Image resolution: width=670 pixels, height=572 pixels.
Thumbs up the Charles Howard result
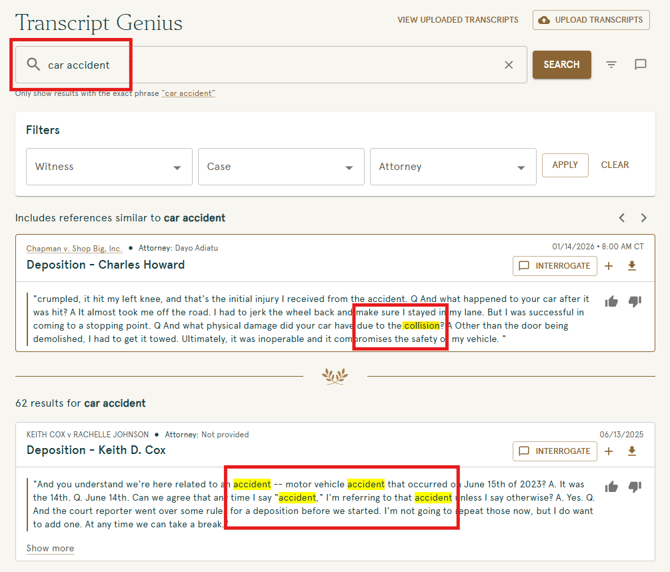coord(612,301)
